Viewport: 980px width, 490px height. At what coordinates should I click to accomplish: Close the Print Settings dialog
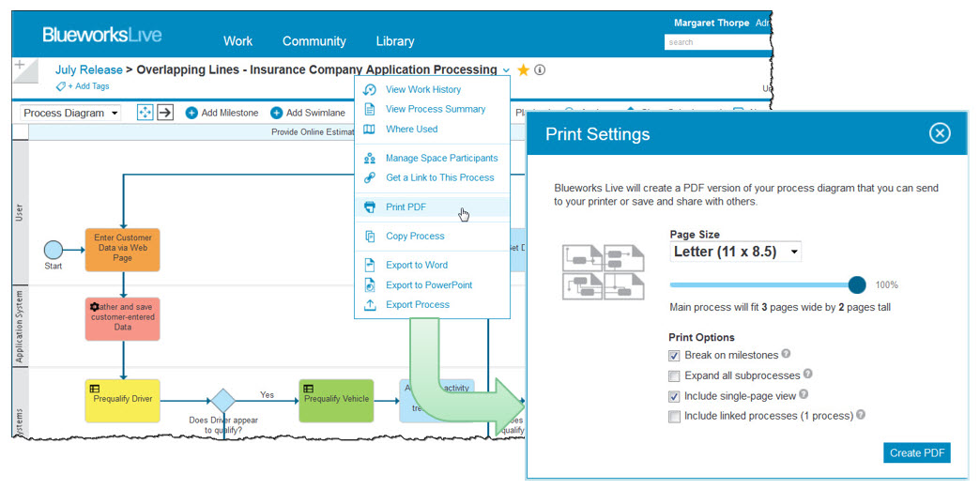[940, 133]
